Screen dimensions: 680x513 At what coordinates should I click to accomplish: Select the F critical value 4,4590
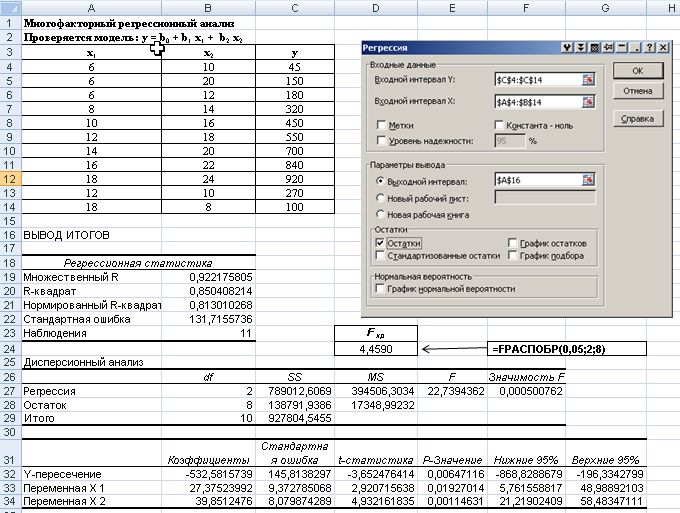(x=376, y=349)
